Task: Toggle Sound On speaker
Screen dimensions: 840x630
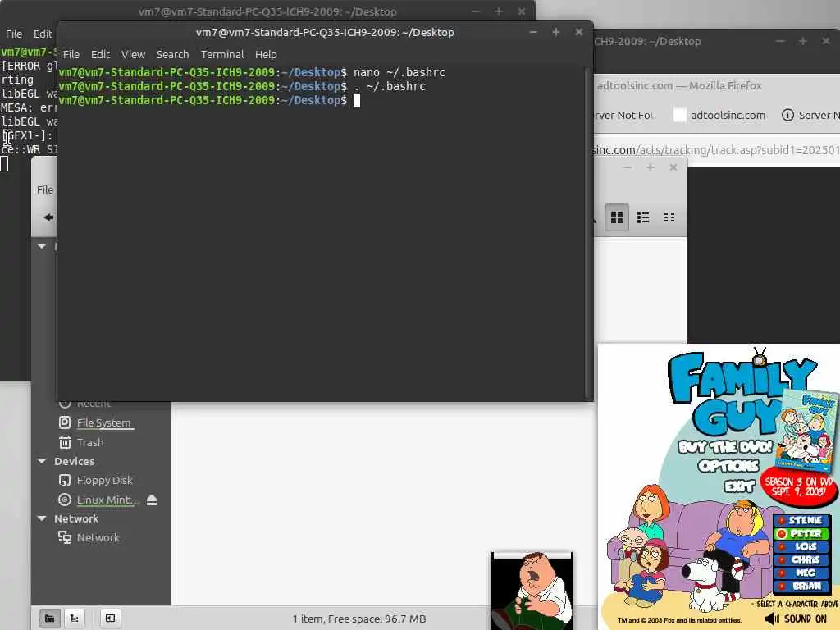Action: tap(772, 619)
